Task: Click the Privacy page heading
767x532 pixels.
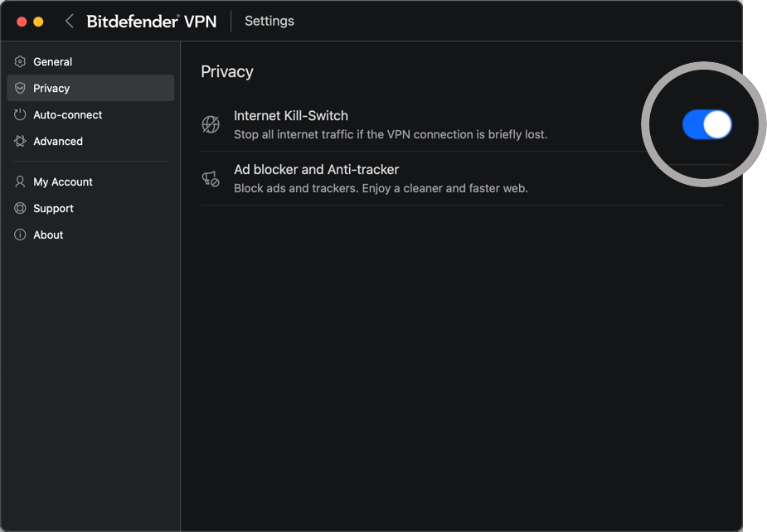Action: click(227, 72)
